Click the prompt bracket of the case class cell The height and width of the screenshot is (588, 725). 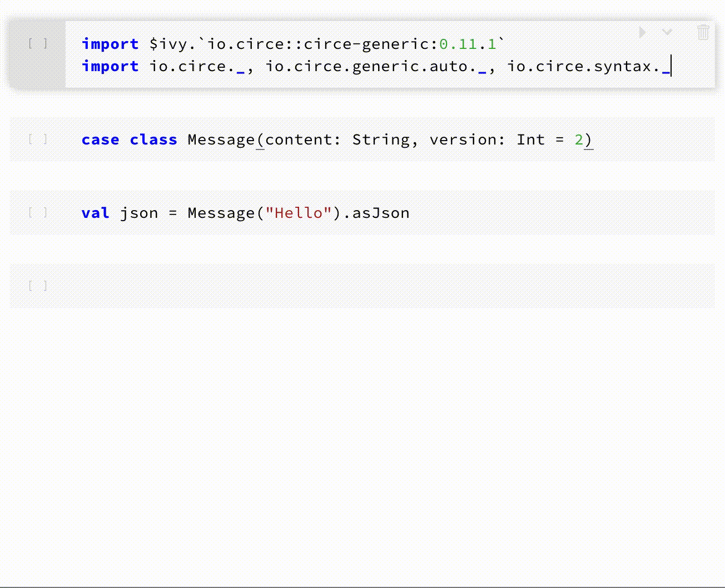click(x=38, y=139)
